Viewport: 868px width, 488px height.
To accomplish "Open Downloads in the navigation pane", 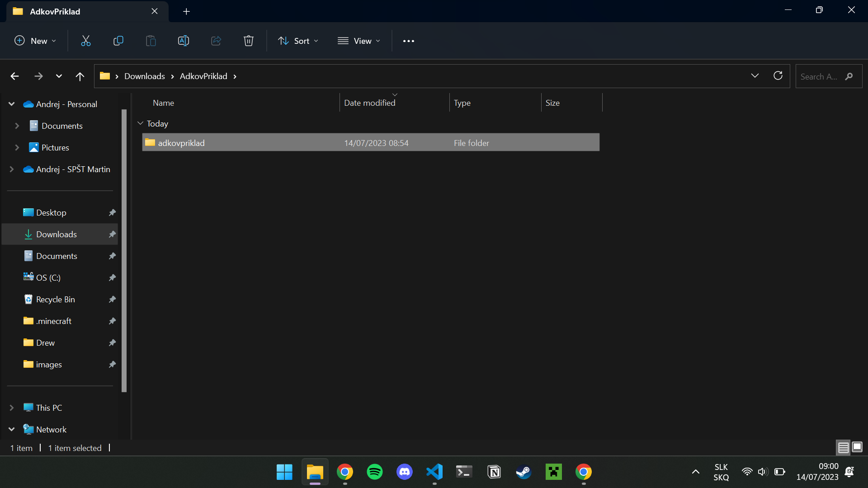I will coord(60,234).
